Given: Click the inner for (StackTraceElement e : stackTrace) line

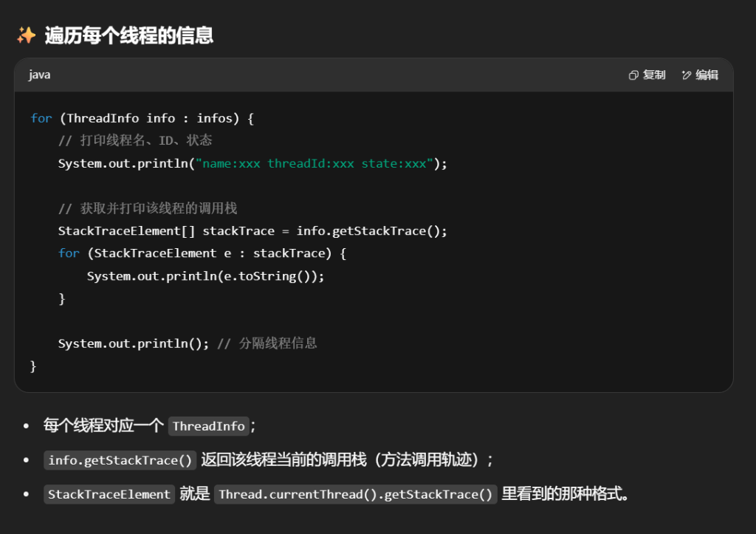Looking at the screenshot, I should (202, 253).
